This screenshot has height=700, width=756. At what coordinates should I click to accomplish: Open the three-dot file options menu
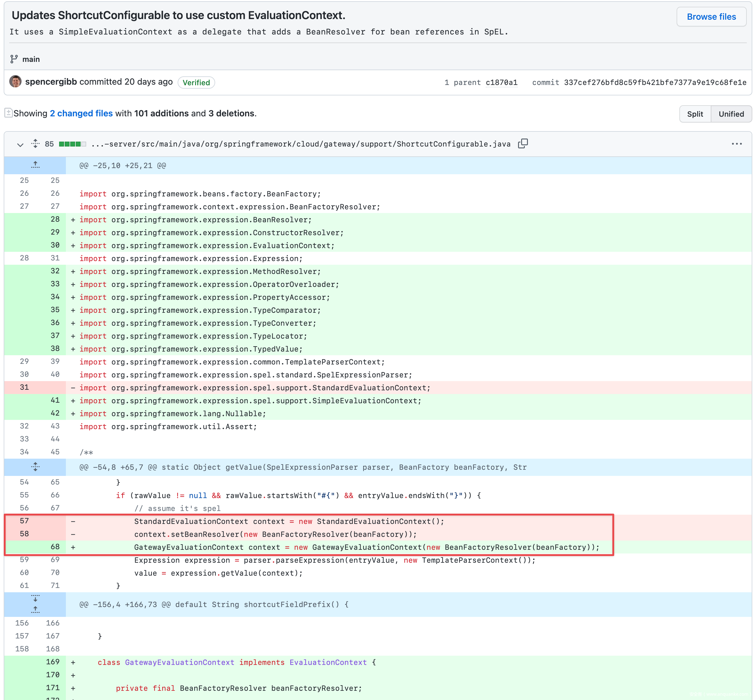tap(736, 144)
